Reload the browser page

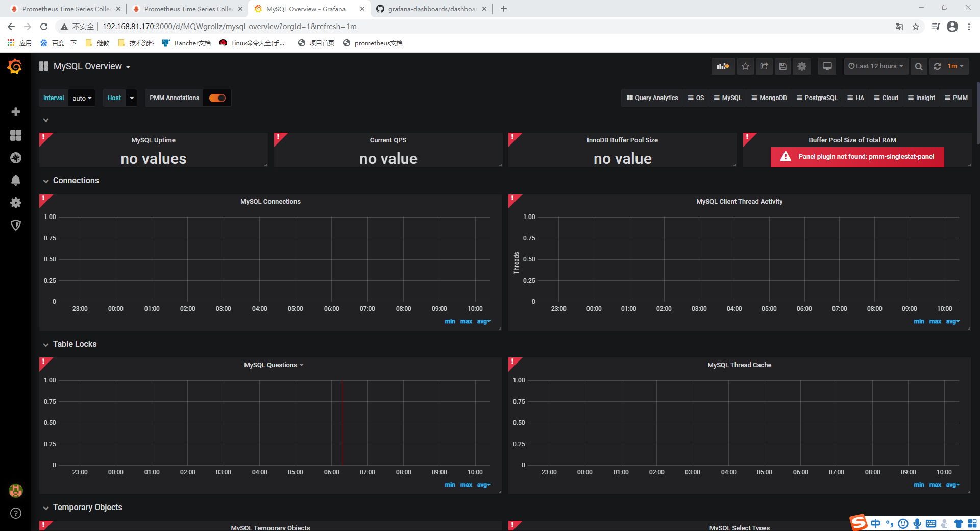tap(44, 27)
